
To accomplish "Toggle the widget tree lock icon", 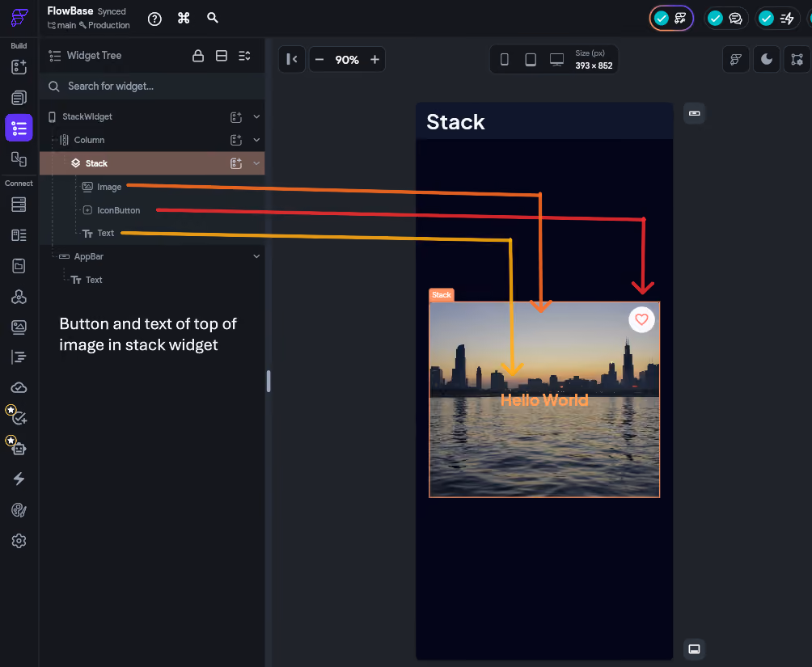I will pyautogui.click(x=198, y=56).
